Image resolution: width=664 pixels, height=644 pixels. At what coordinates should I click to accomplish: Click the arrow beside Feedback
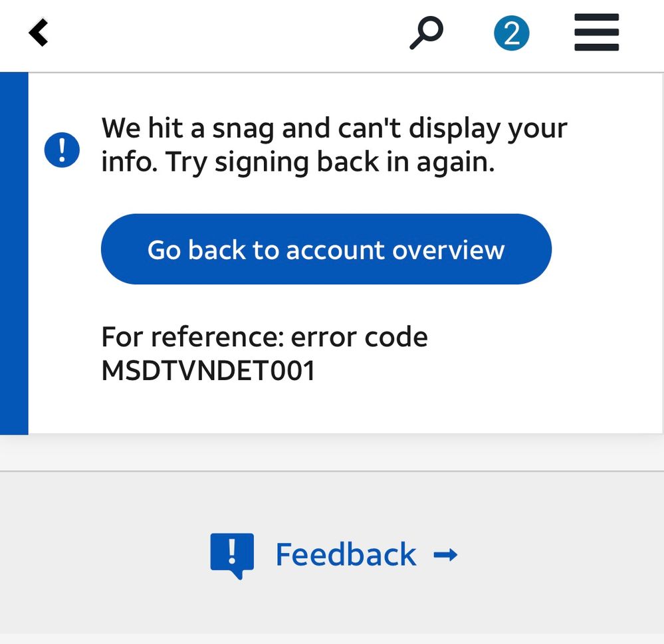(445, 554)
